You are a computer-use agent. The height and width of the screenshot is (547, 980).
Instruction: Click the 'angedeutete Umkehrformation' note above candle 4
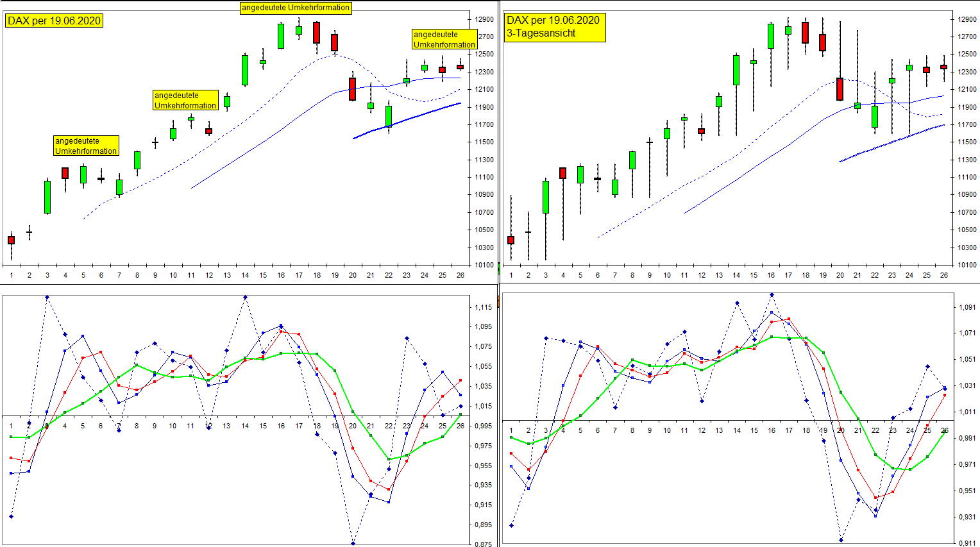click(86, 146)
